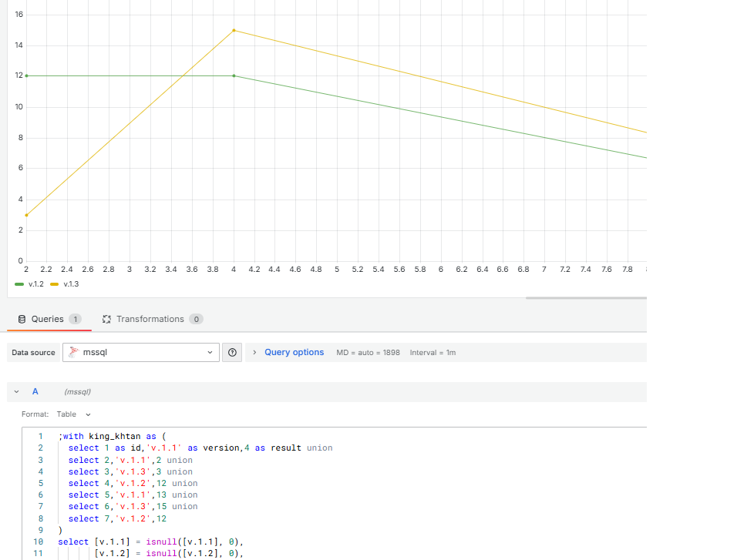Toggle the v.1.3 legend series
Image resolution: width=754 pixels, height=560 pixels.
pos(65,283)
